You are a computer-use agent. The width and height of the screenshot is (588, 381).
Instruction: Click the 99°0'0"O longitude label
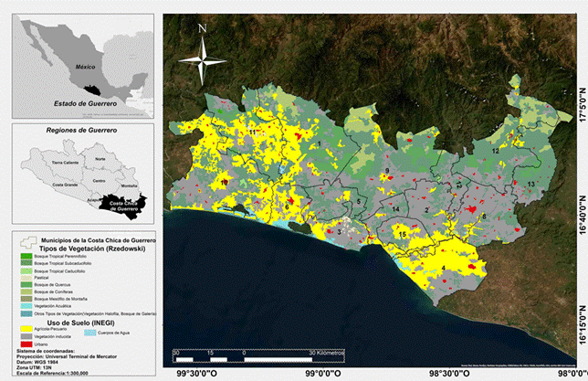point(324,373)
